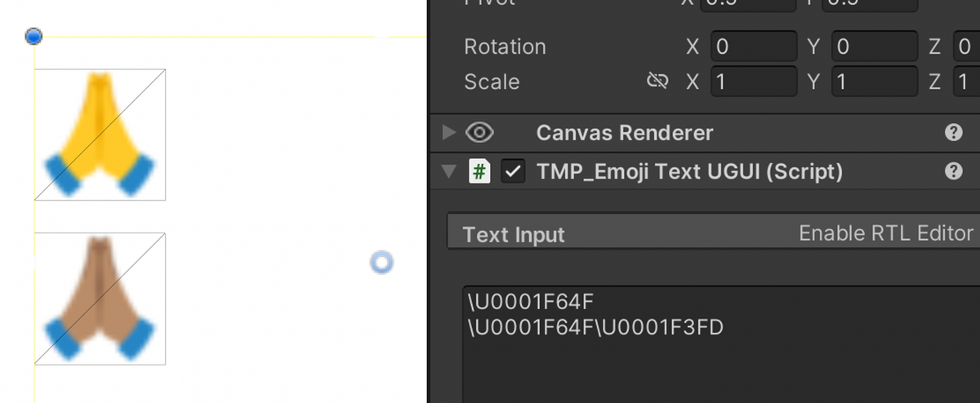Click the Scale Y field
Viewport: 980px width, 403px height.
pos(875,82)
